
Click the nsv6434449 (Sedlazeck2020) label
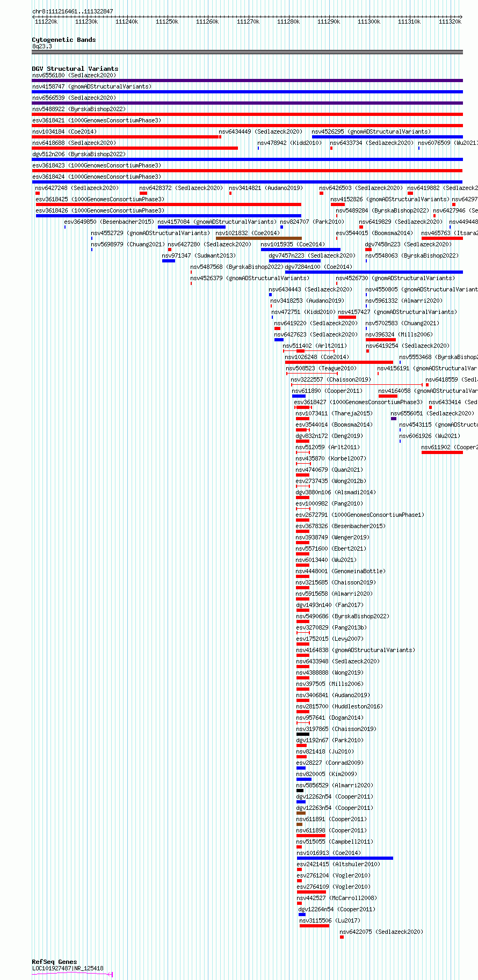coord(260,131)
